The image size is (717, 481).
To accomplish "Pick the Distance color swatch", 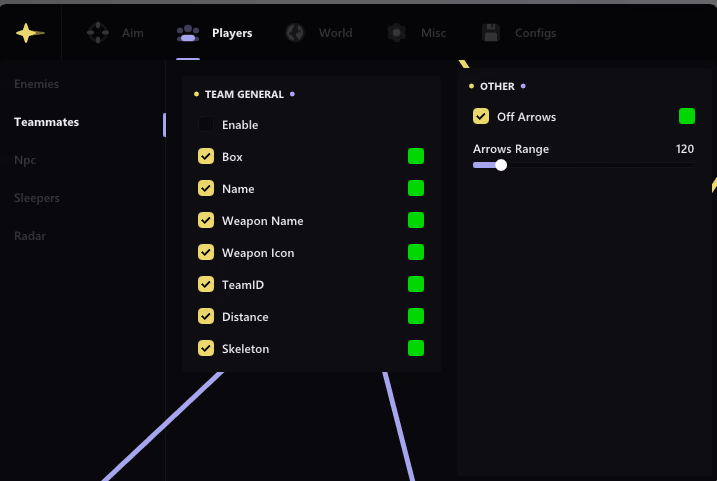I will 416,316.
